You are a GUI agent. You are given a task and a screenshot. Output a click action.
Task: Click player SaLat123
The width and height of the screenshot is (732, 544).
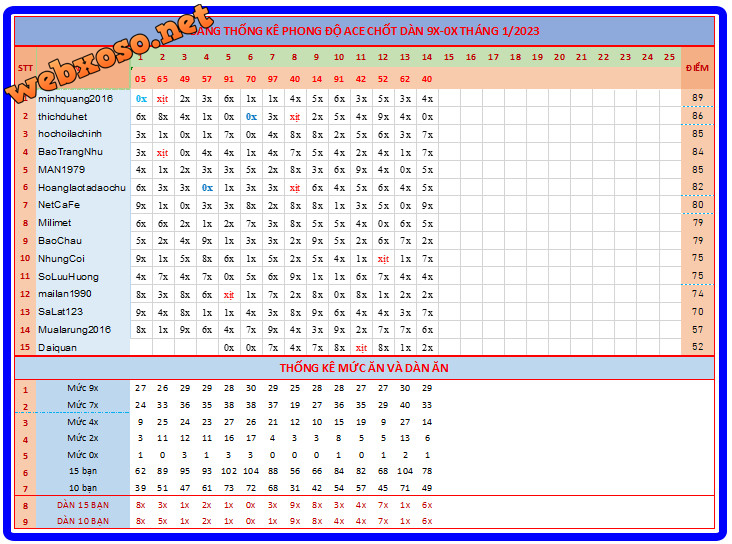tap(61, 311)
